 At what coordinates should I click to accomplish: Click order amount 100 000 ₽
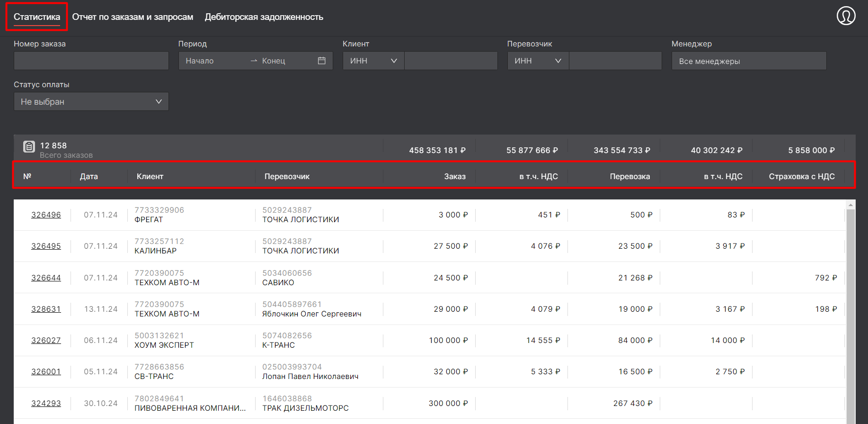448,340
